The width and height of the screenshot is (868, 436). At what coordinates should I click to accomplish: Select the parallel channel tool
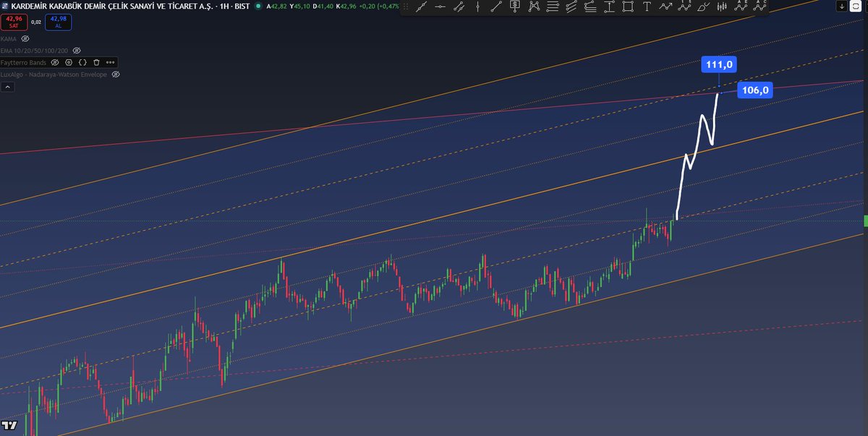tap(571, 6)
